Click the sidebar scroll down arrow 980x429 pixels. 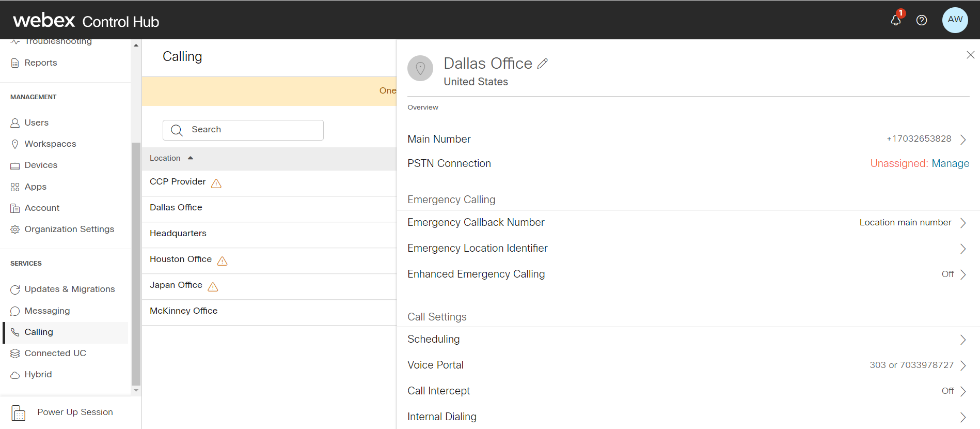136,390
